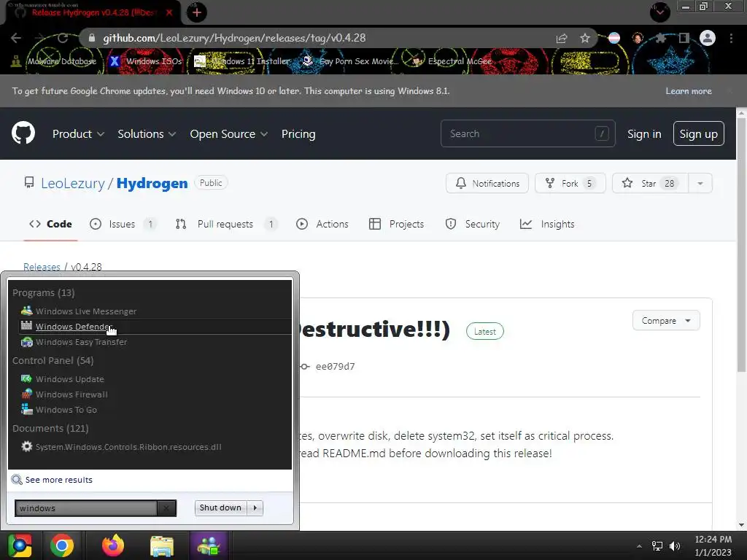Viewport: 747px width, 560px height.
Task: Open the Malware Database bookmark
Action: 54,61
